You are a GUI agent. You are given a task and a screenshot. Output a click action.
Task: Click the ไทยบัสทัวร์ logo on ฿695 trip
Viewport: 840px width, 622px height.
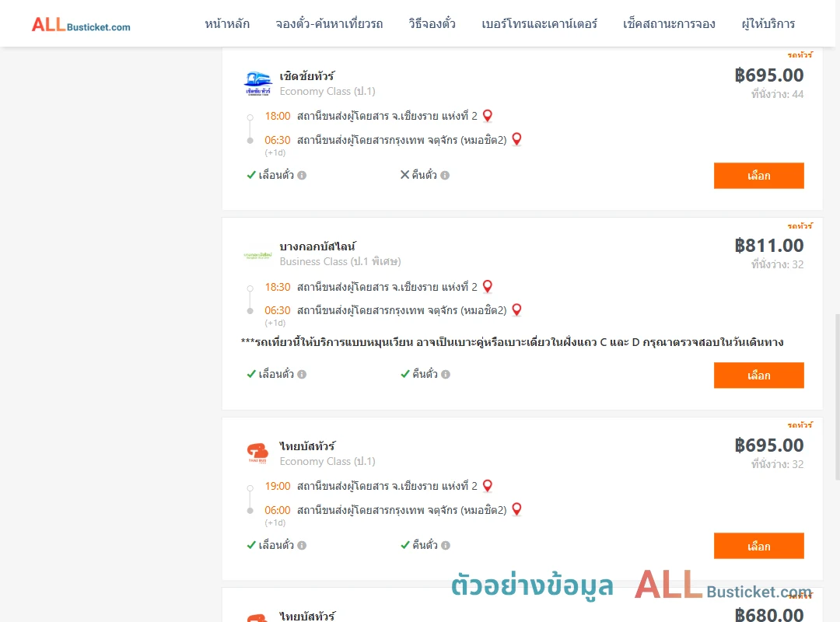pyautogui.click(x=257, y=453)
